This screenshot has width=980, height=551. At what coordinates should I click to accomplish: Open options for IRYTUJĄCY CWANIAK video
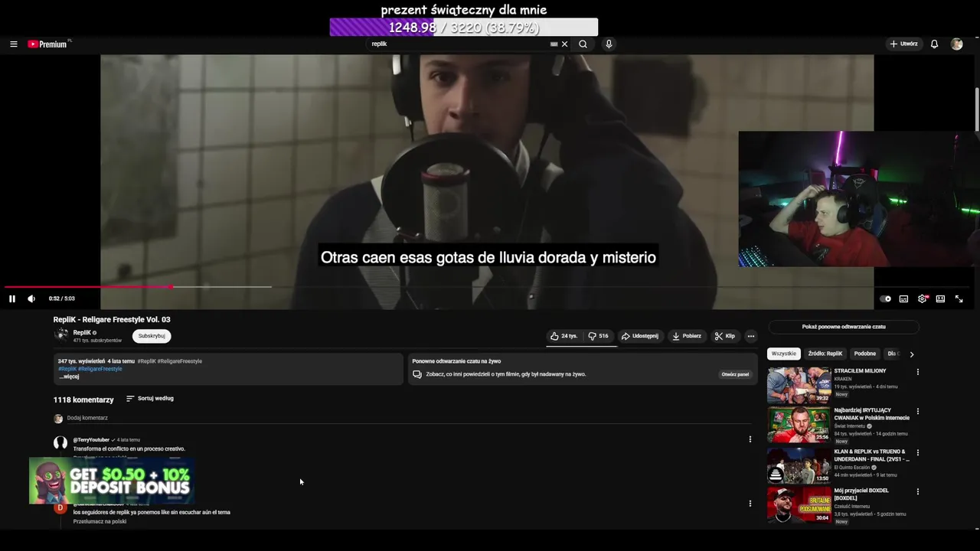918,412
